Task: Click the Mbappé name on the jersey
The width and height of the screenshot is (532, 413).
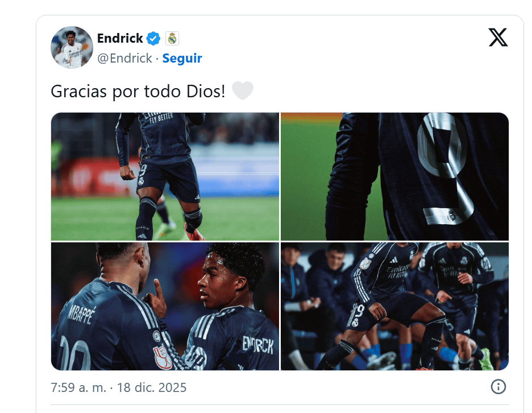Action: tap(81, 315)
